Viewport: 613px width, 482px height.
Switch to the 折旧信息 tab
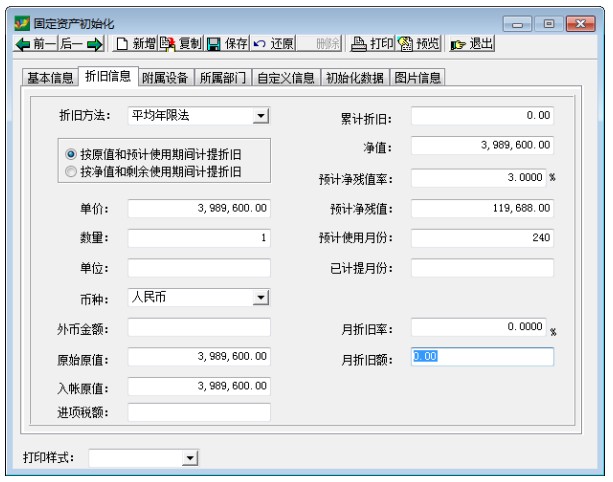108,76
